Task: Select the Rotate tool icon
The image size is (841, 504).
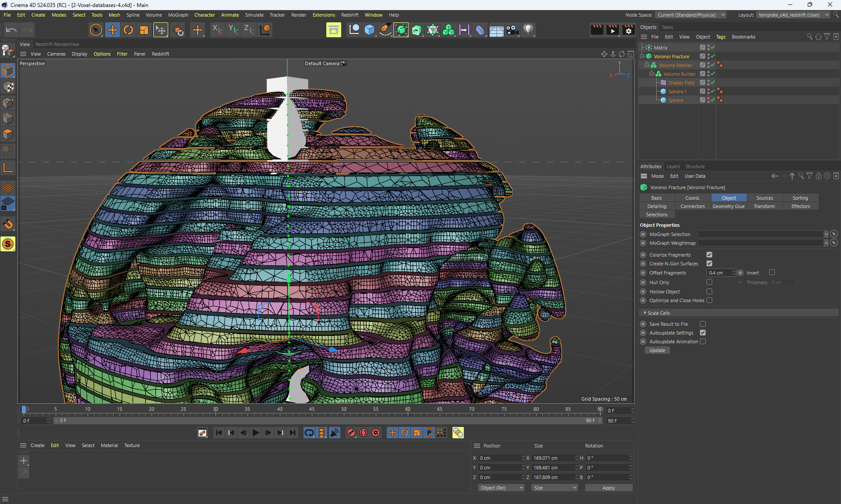Action: (x=128, y=30)
